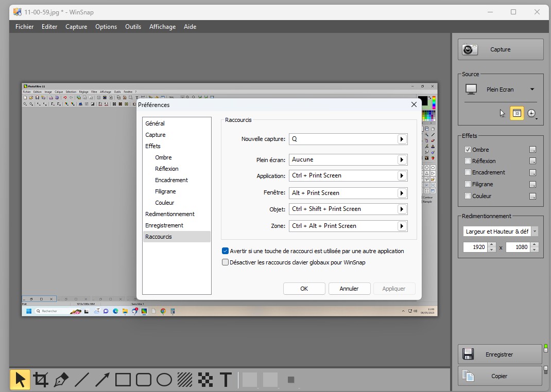
Task: Select the arrow pointer tool in bottom toolbar
Action: pos(20,380)
